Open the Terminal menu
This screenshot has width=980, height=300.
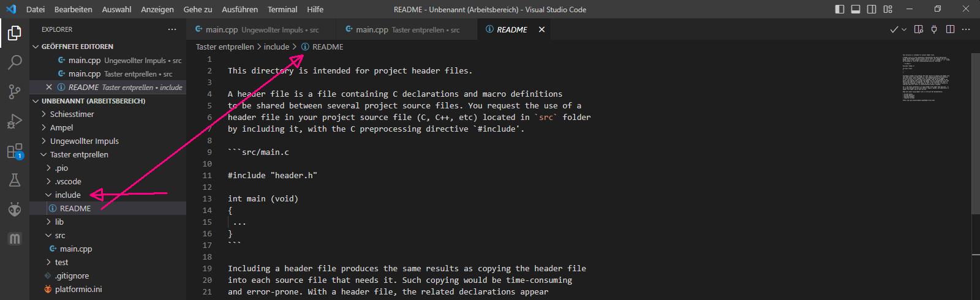282,9
